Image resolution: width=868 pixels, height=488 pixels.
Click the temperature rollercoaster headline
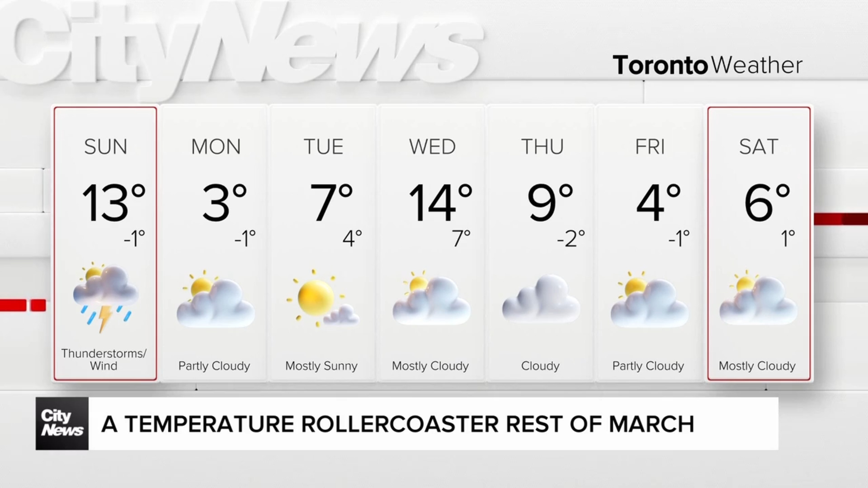[x=398, y=424]
